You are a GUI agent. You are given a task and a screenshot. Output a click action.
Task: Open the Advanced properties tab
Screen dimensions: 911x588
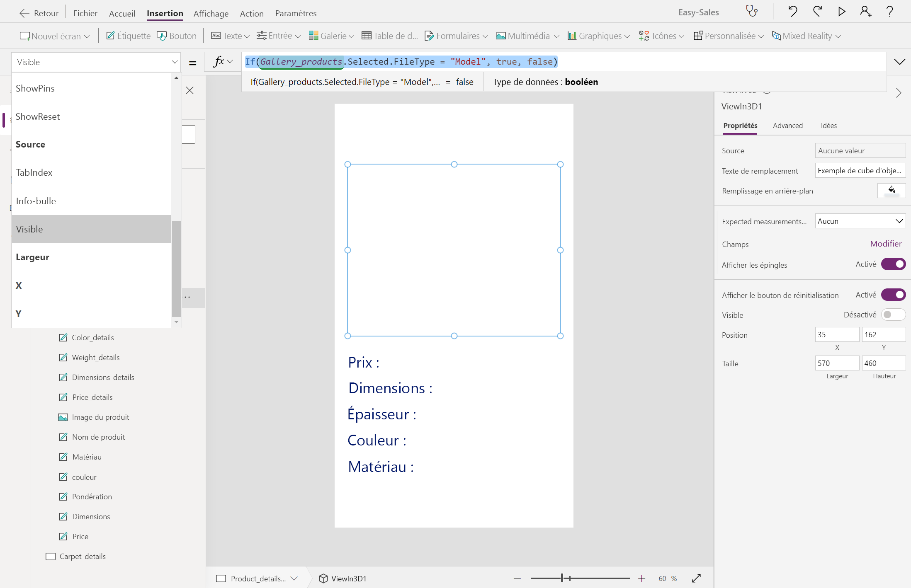(x=787, y=126)
